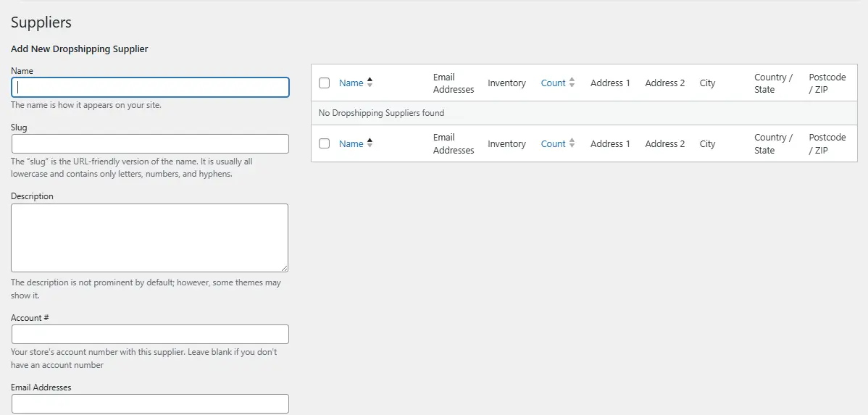The width and height of the screenshot is (868, 415).
Task: Click the 'Name' form field label
Action: click(22, 71)
